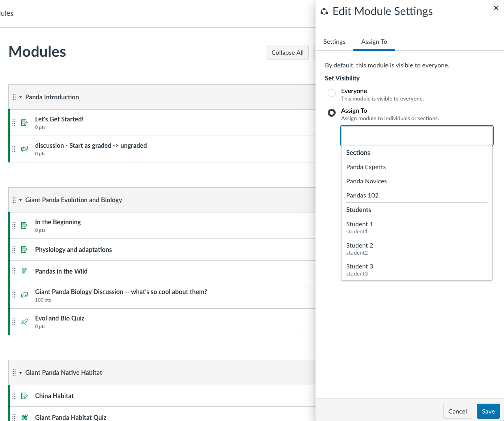
Task: Click the discussion icon for Start as graded item
Action: pyautogui.click(x=24, y=149)
